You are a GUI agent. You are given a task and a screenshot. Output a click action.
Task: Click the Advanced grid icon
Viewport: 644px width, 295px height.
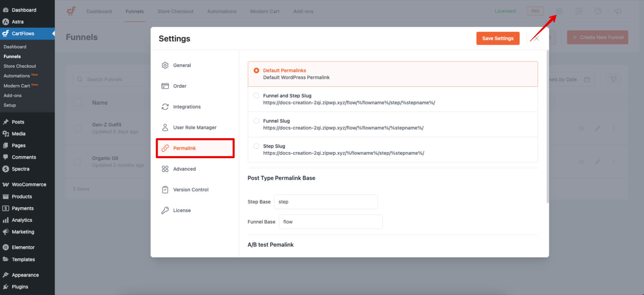coord(165,169)
